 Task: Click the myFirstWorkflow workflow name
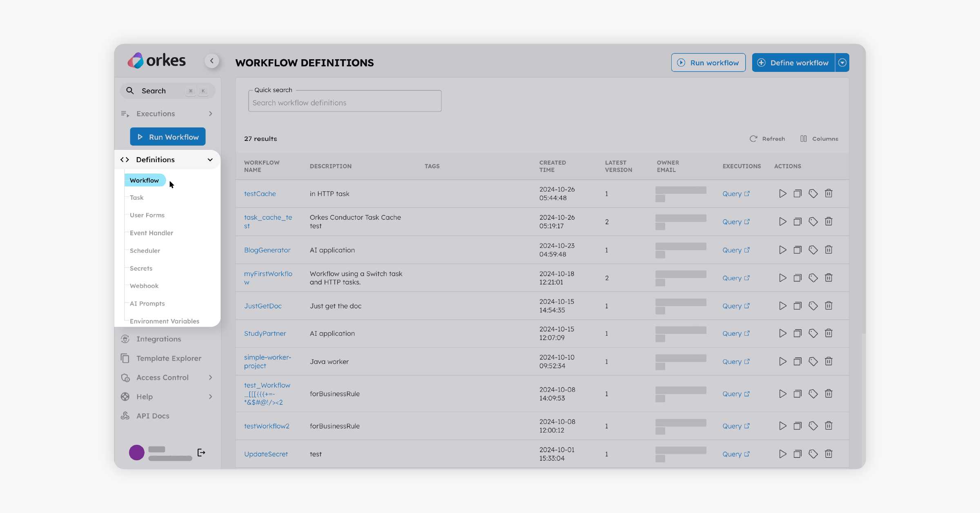(268, 278)
